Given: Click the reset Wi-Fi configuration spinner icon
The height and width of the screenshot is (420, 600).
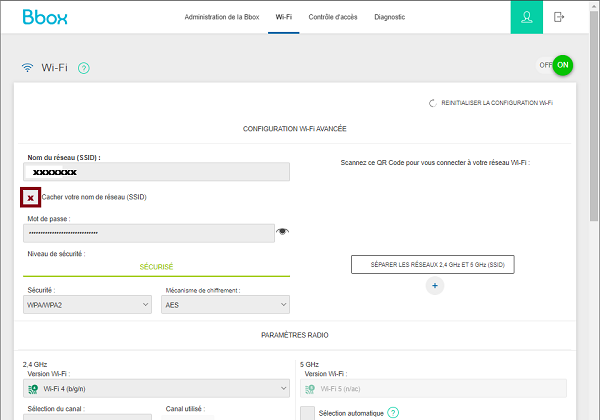Looking at the screenshot, I should [x=432, y=103].
